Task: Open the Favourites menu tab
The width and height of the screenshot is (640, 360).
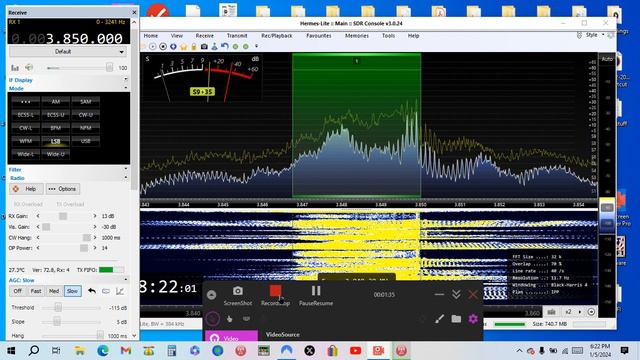Action: coord(319,36)
